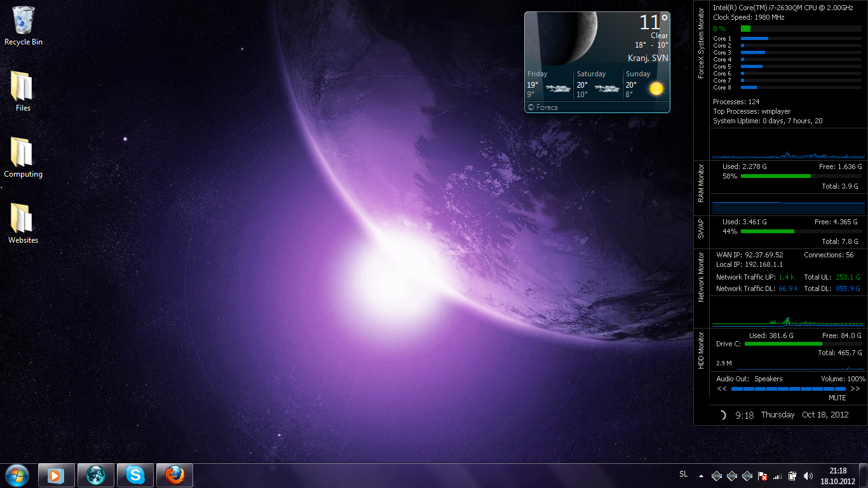Click the Local IP: 192.168.1.1 text

[749, 264]
